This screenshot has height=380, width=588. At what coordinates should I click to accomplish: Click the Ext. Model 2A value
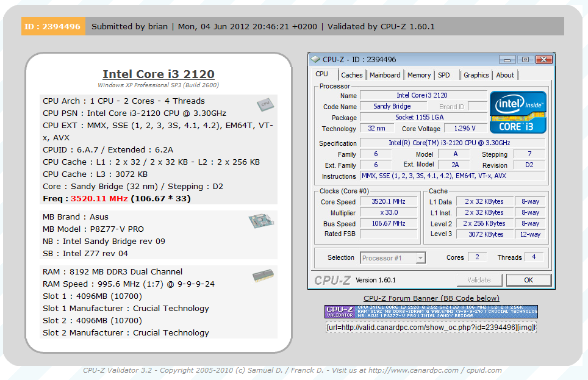[x=454, y=165]
